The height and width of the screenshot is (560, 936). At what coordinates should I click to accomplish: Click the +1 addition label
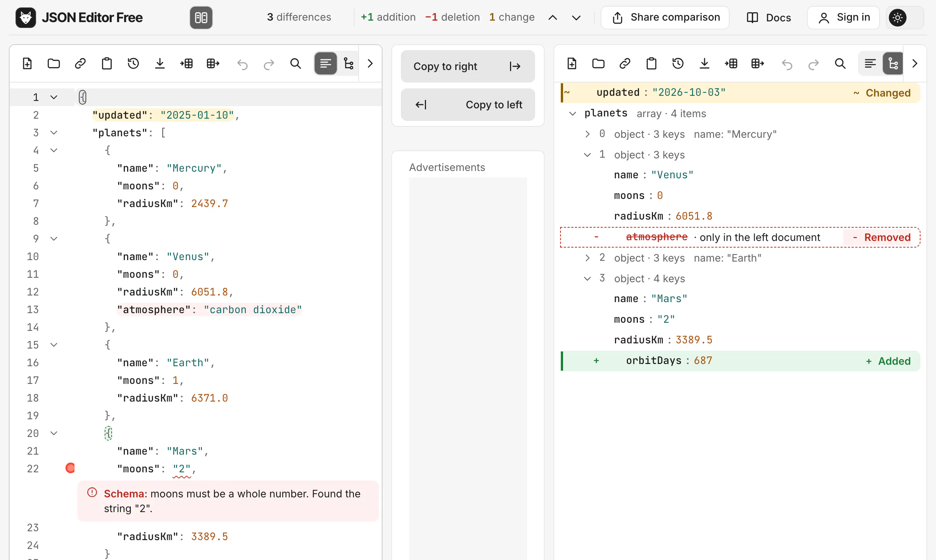pyautogui.click(x=388, y=17)
